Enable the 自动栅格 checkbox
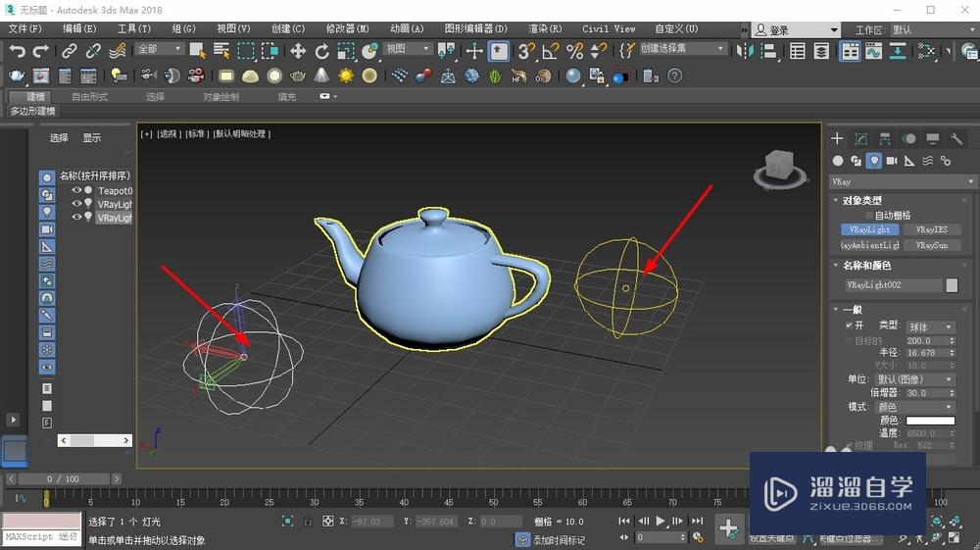This screenshot has width=980, height=550. (x=868, y=215)
